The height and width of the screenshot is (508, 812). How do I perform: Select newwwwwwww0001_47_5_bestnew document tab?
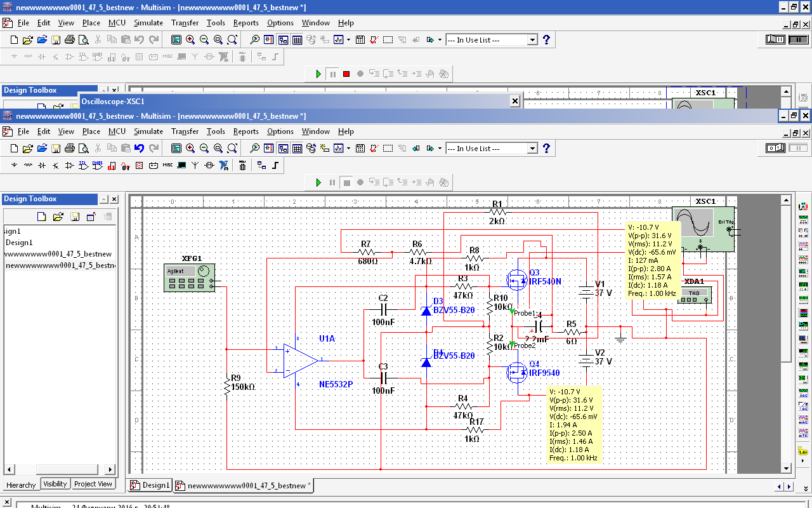[244, 485]
